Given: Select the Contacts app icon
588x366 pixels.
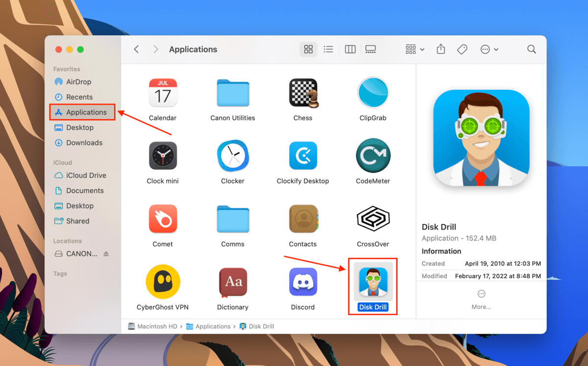Looking at the screenshot, I should 304,219.
